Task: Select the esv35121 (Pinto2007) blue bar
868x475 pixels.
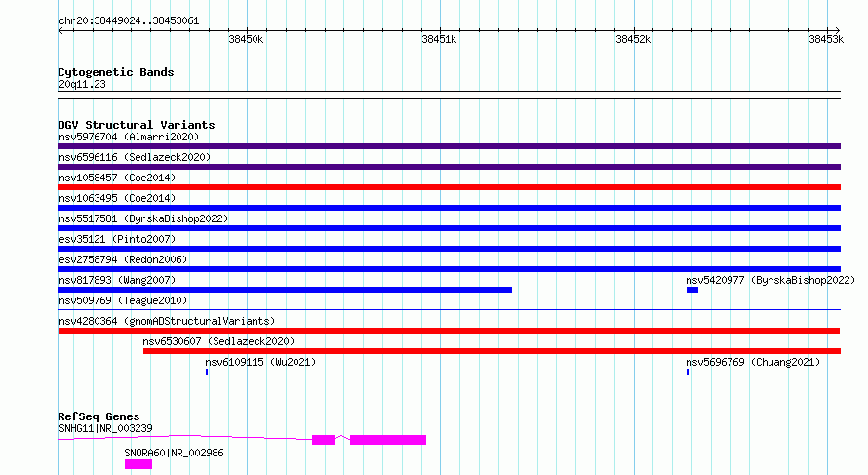Action: point(449,249)
